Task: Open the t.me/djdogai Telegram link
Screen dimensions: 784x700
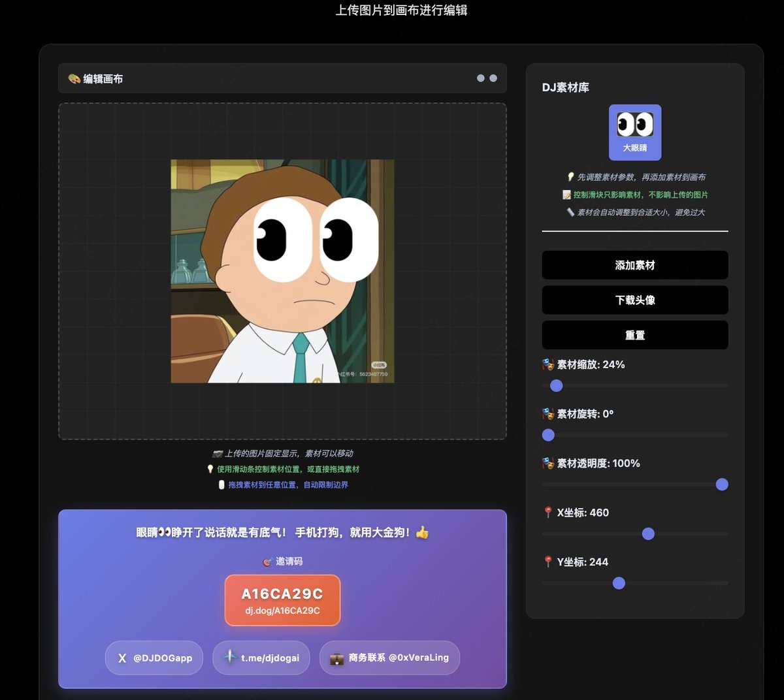Action: (261, 658)
